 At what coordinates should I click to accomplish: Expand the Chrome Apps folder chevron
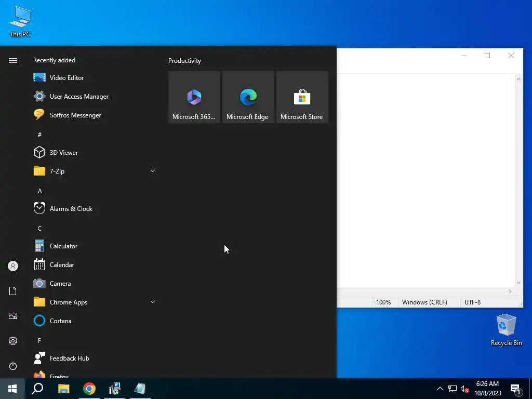point(153,302)
